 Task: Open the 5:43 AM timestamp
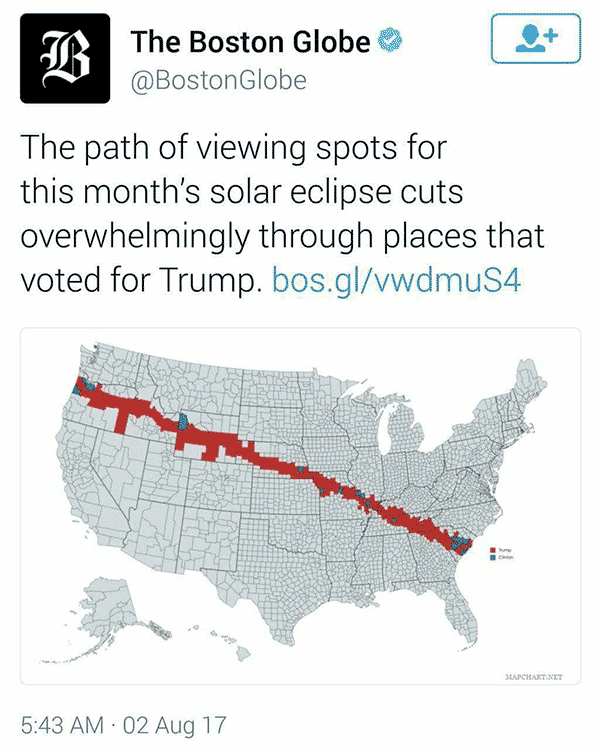62,725
